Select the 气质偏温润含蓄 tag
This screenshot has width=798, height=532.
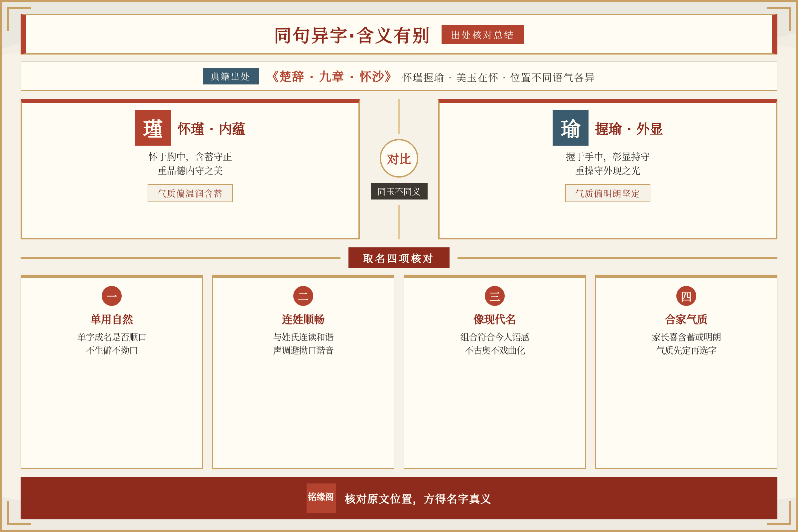click(190, 194)
